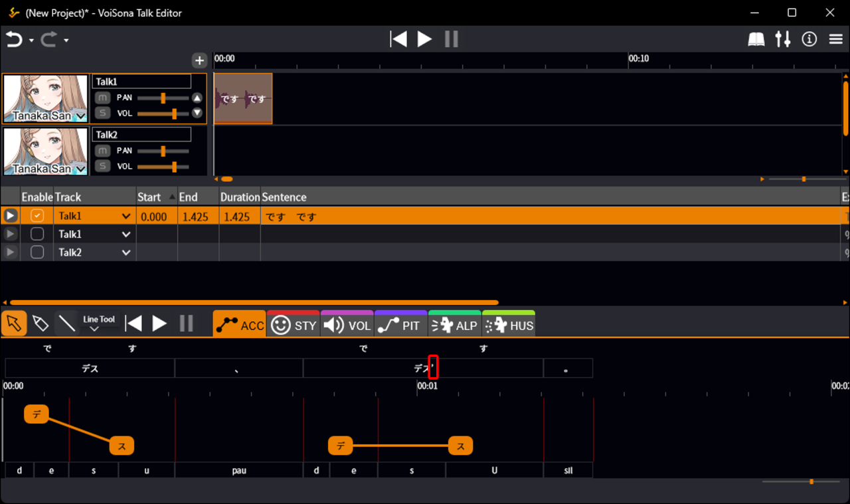Click the down arrow button on the Talk1 track
850x504 pixels.
coord(197,113)
